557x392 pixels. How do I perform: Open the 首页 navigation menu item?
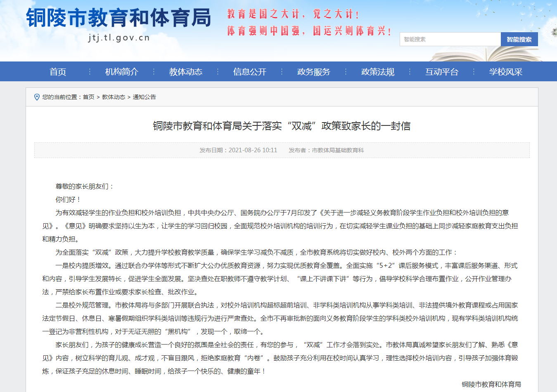pyautogui.click(x=58, y=72)
